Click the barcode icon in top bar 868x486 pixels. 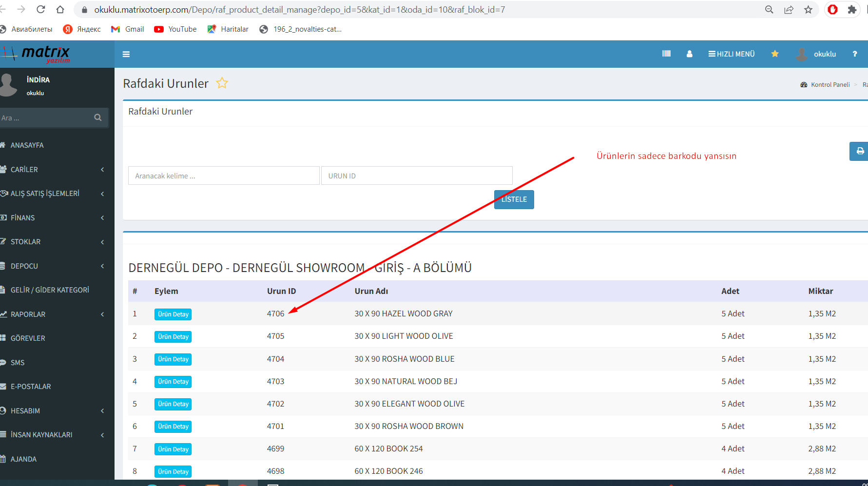pyautogui.click(x=666, y=54)
